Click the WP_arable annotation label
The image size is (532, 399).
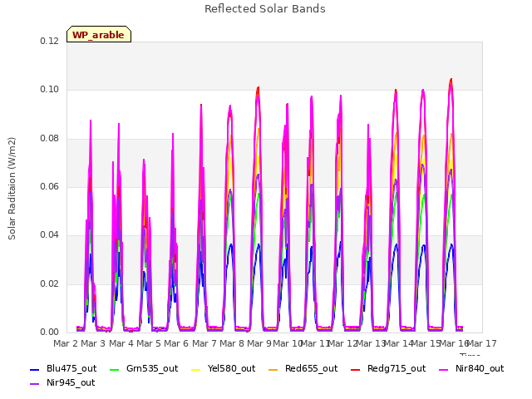point(98,35)
